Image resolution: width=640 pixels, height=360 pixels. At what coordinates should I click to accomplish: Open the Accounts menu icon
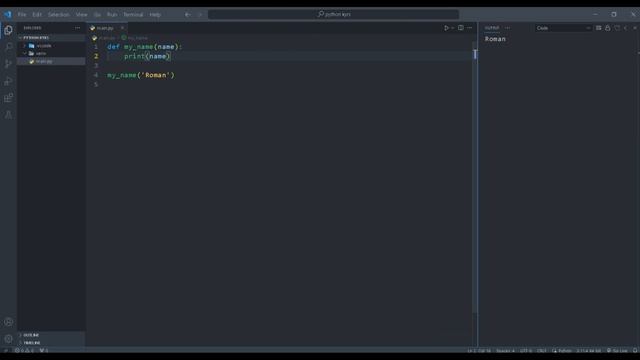[x=8, y=322]
